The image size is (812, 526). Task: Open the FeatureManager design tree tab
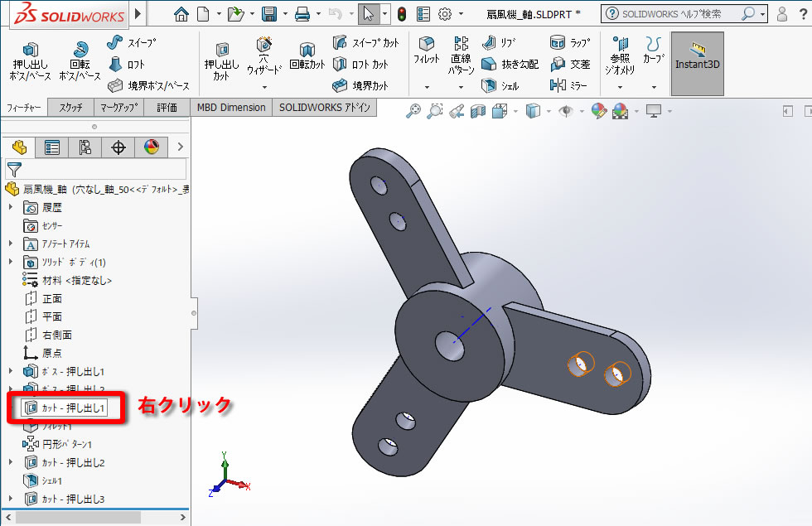coord(19,147)
